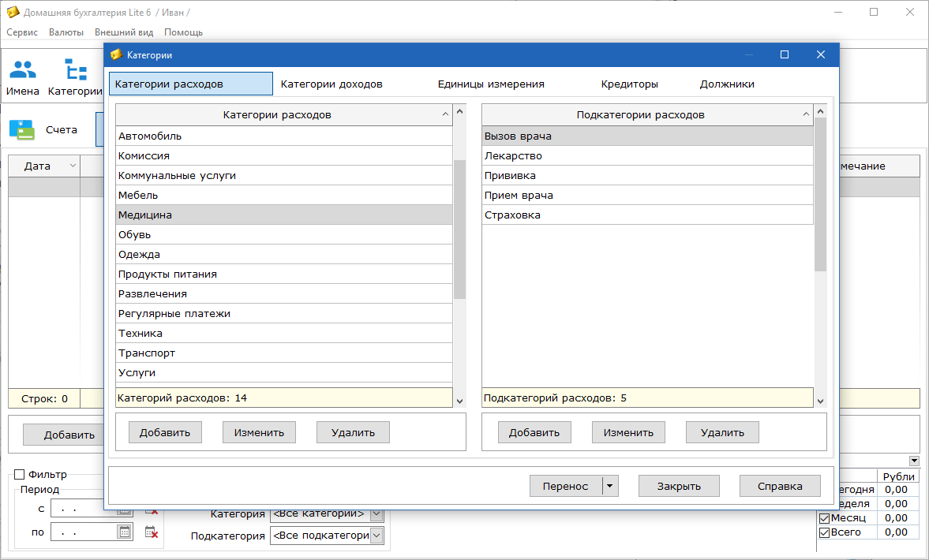Image resolution: width=929 pixels, height=560 pixels.
Task: Click up arrow of subcategories scrollbar
Action: [x=821, y=111]
